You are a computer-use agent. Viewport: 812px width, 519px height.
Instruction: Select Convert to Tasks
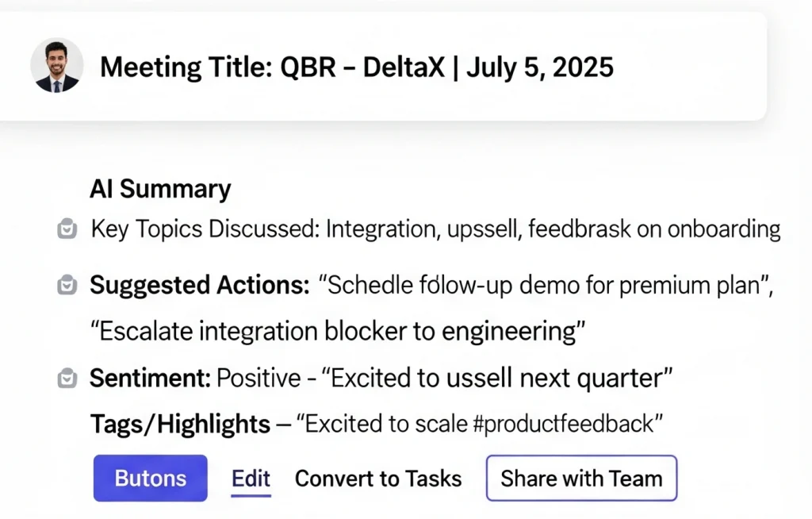(x=378, y=479)
